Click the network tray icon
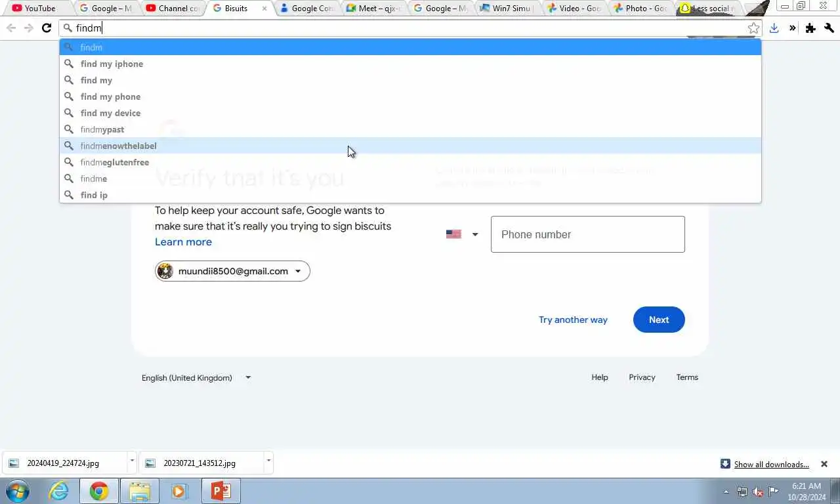The height and width of the screenshot is (504, 840). click(742, 492)
